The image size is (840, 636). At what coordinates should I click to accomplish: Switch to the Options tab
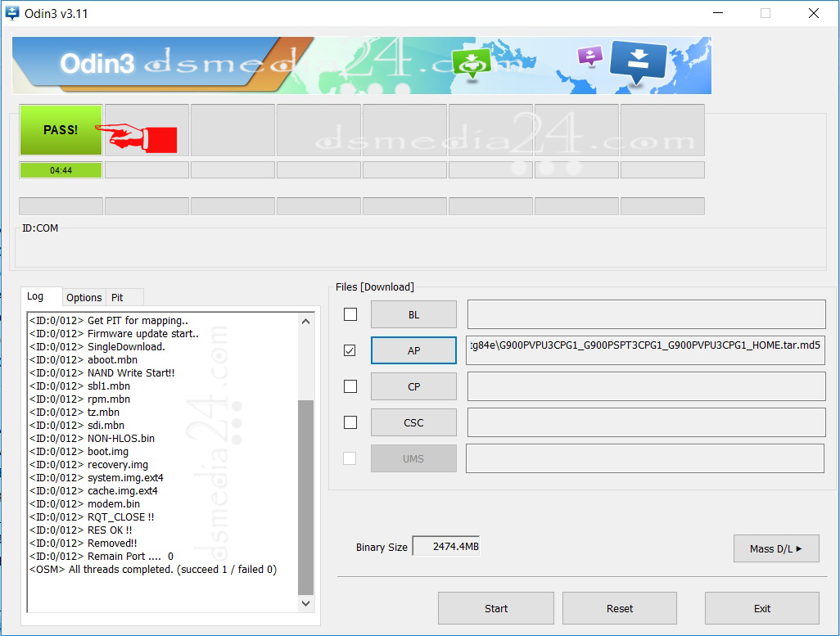click(x=84, y=297)
